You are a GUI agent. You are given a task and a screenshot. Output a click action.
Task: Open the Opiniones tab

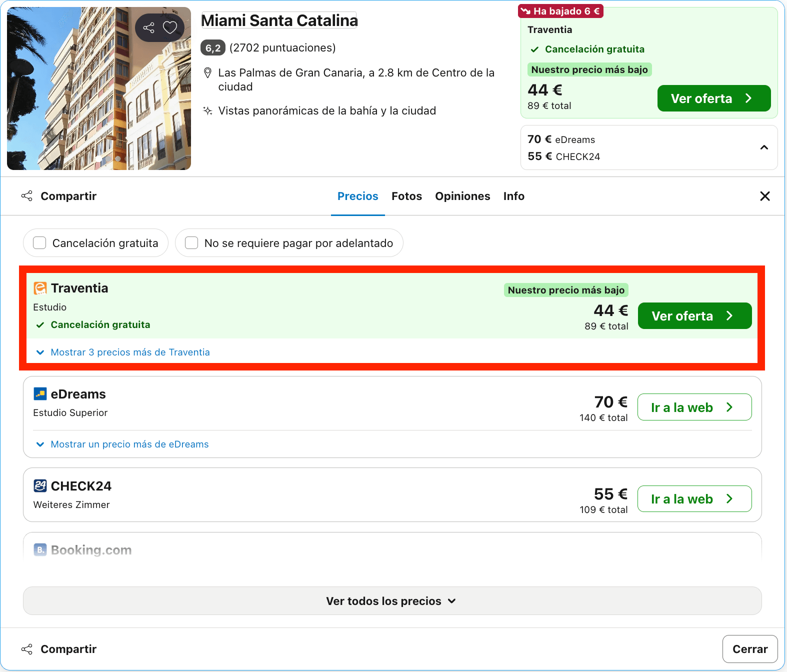pos(462,196)
